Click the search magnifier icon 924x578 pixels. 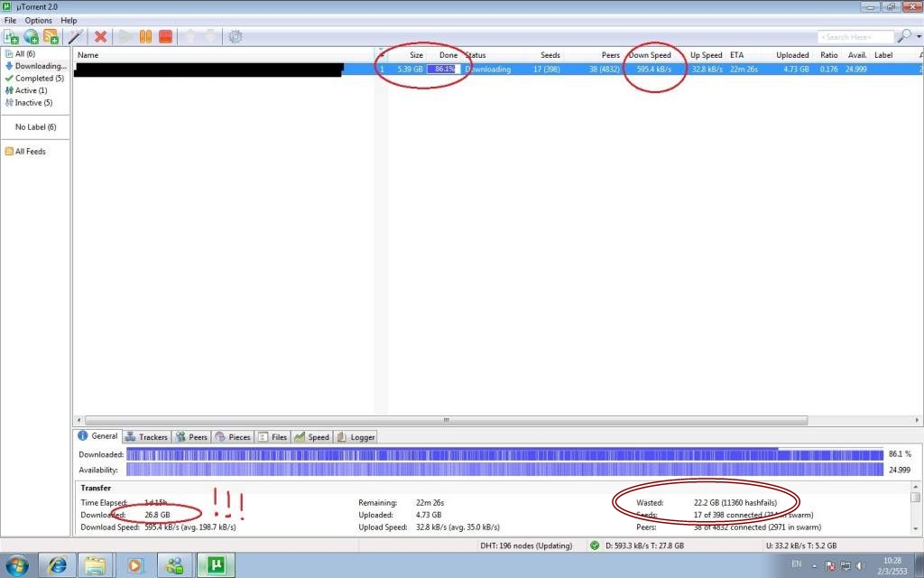pos(903,36)
